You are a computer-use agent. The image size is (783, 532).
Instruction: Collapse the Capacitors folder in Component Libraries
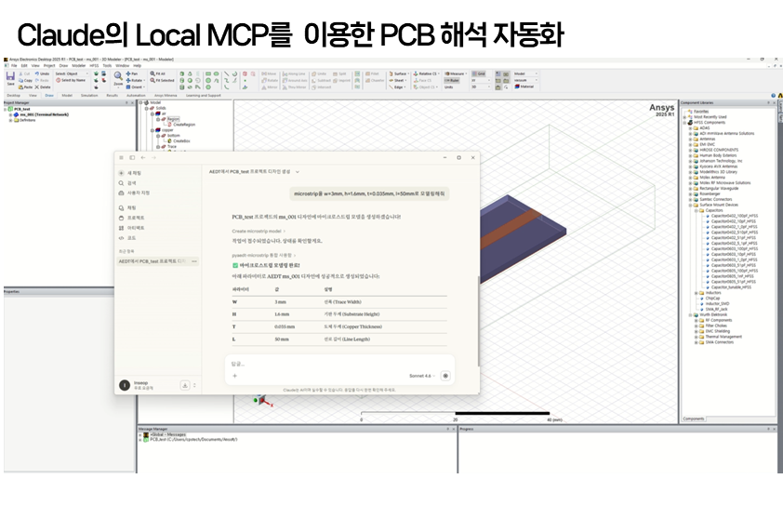point(697,210)
